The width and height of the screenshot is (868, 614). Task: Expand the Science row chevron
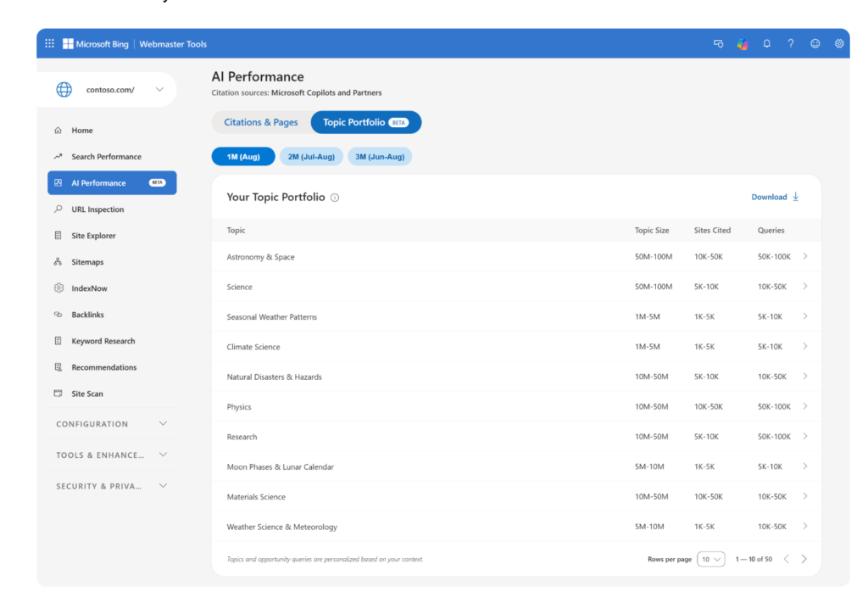(x=805, y=287)
